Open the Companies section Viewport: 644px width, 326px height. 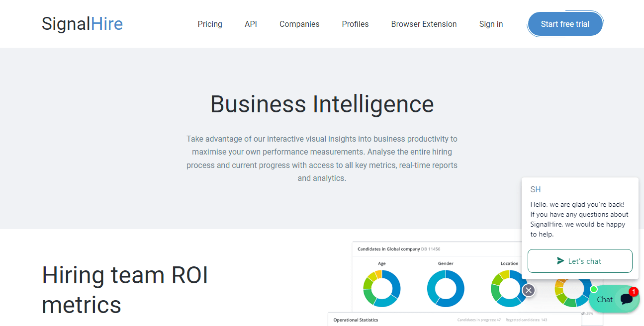(x=299, y=24)
